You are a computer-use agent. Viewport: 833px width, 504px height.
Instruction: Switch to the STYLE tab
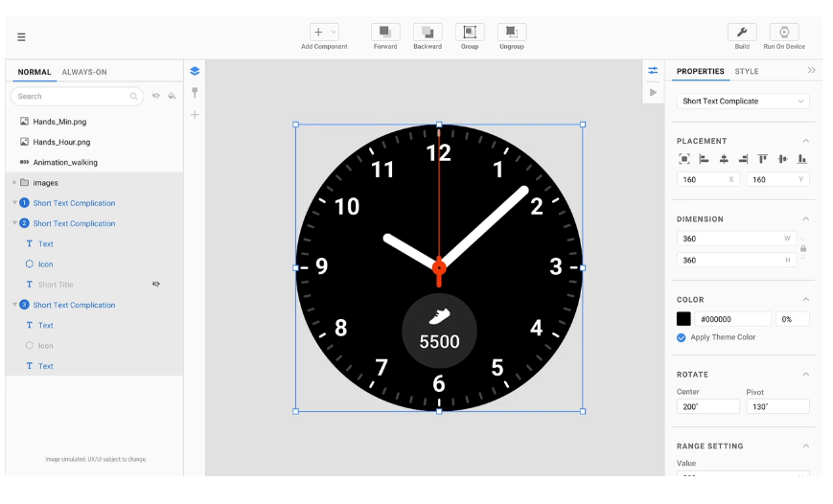pos(747,71)
